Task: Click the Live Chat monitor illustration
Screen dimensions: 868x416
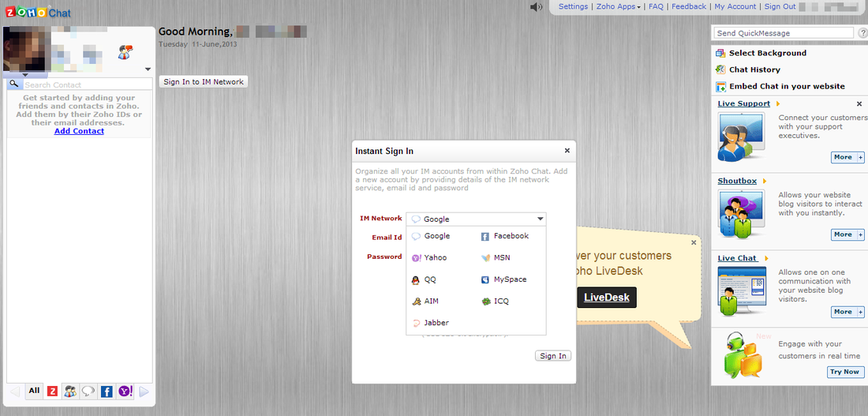Action: click(x=742, y=291)
